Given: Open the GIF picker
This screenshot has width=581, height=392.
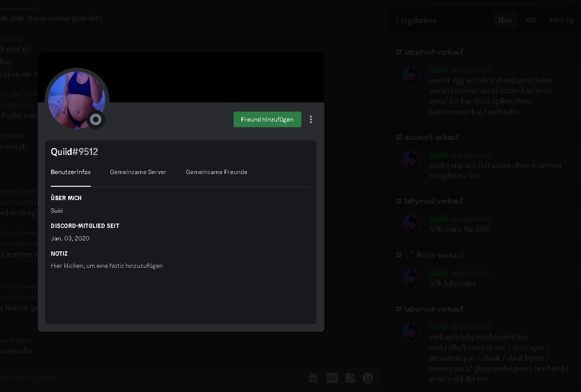Looking at the screenshot, I should pos(332,378).
